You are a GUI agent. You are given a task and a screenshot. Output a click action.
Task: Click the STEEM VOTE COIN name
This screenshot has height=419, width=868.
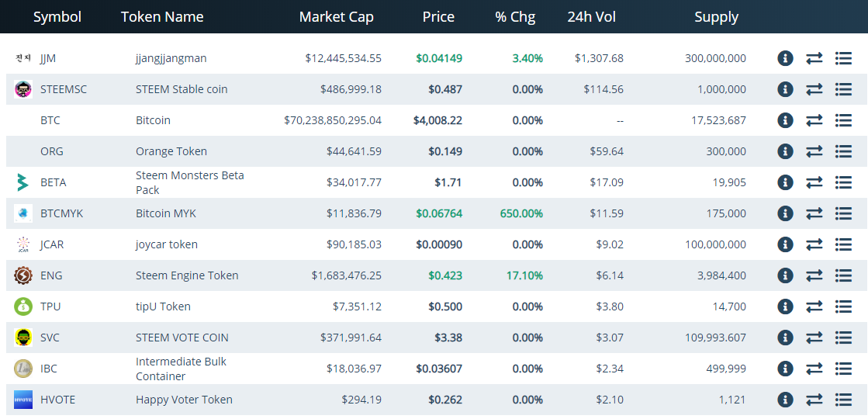point(182,337)
